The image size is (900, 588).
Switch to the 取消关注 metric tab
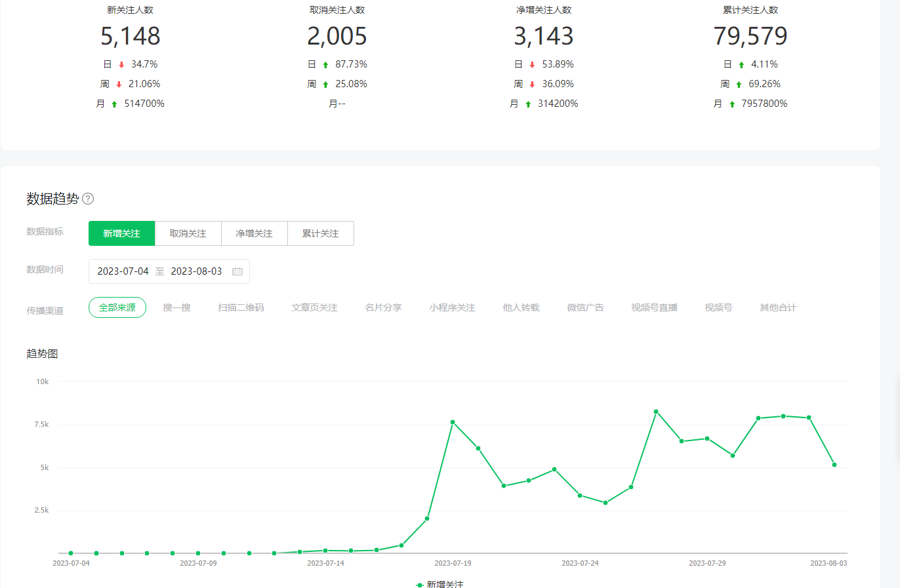188,233
